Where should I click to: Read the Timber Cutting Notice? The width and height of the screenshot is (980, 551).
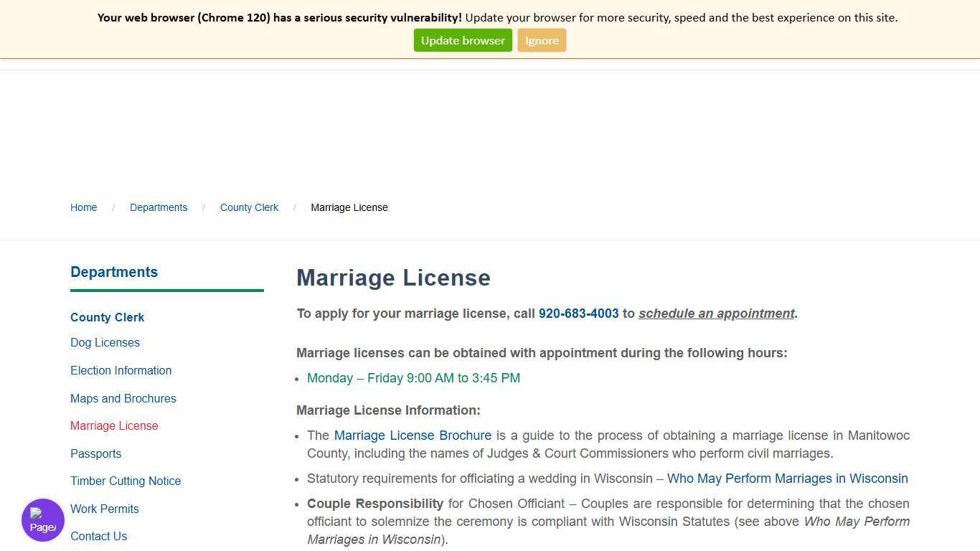(x=126, y=481)
